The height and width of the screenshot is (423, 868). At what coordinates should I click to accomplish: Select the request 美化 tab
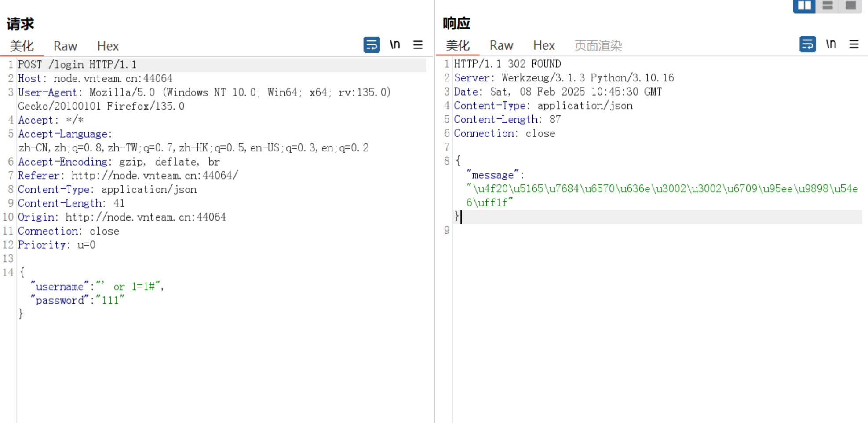click(x=22, y=46)
